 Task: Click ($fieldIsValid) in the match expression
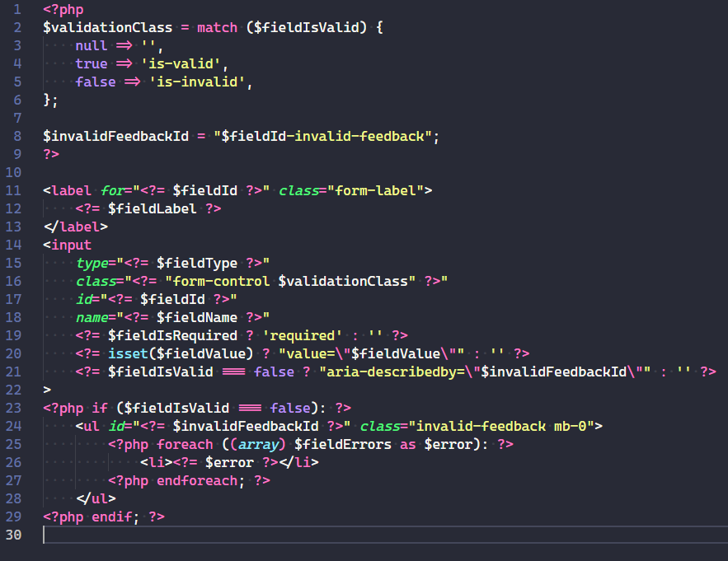pos(306,27)
